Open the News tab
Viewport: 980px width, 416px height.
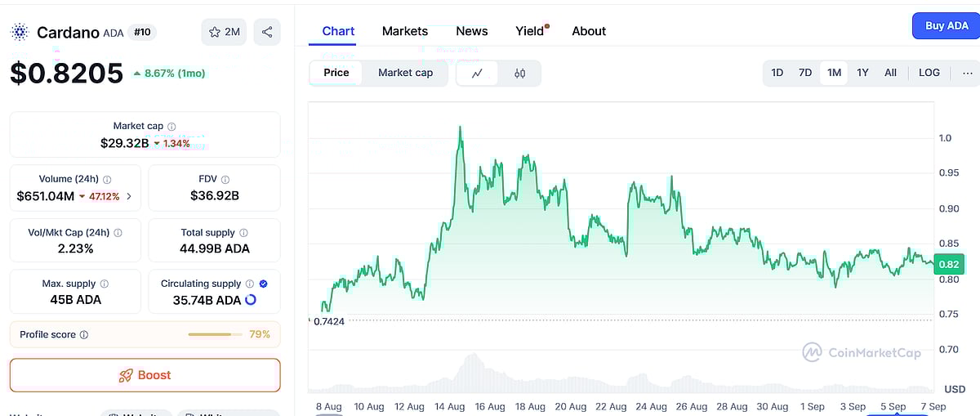click(472, 31)
